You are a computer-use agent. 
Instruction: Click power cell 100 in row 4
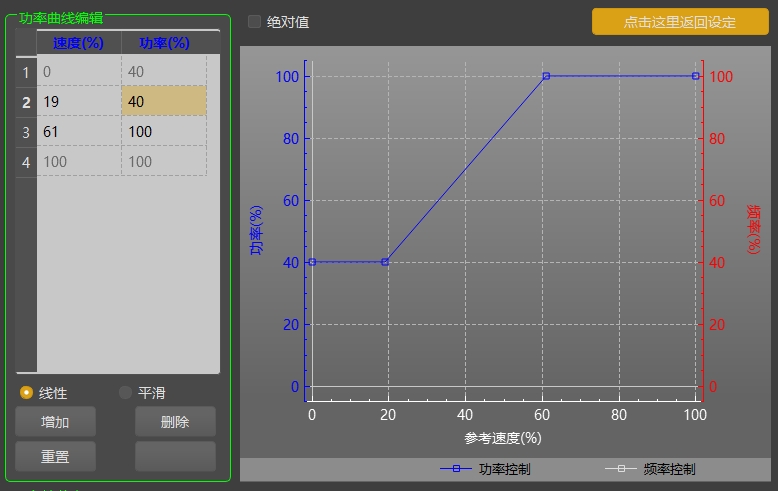coord(164,162)
